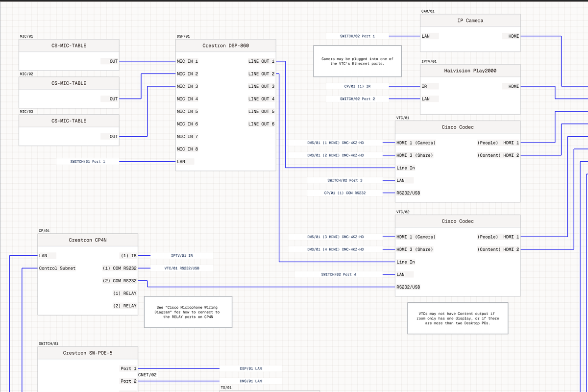This screenshot has width=588, height=392.
Task: Click the MIC IN 1 port
Action: click(x=188, y=61)
